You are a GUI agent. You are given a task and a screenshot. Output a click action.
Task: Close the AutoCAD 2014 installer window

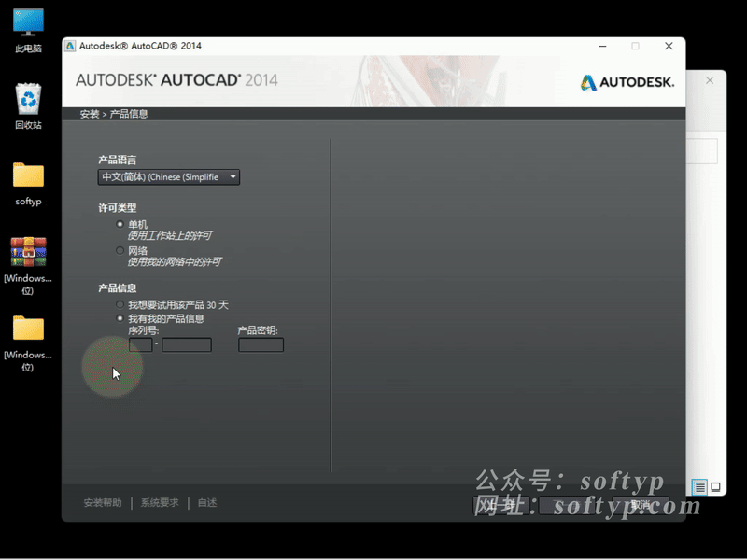click(x=669, y=46)
